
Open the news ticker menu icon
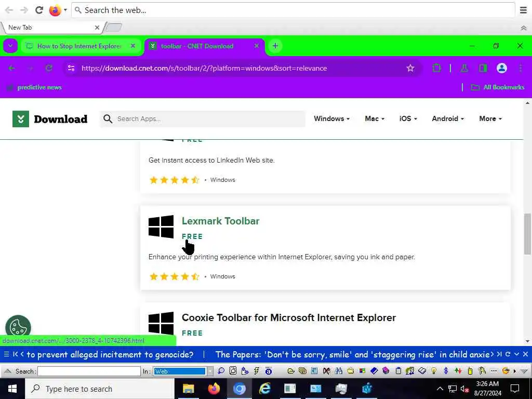point(6,354)
